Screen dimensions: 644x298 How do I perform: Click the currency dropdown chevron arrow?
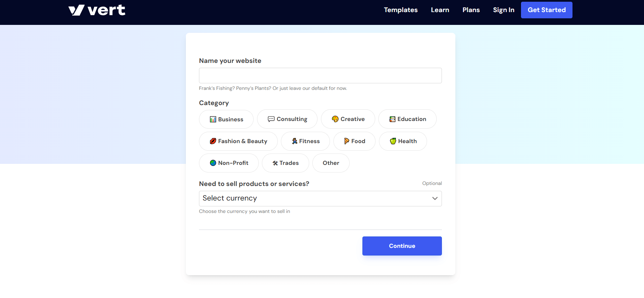click(x=435, y=198)
